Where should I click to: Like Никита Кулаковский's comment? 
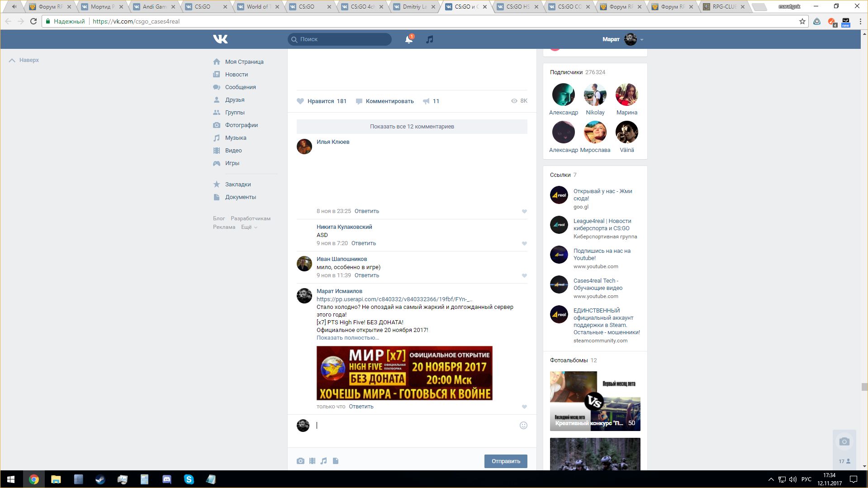point(524,243)
